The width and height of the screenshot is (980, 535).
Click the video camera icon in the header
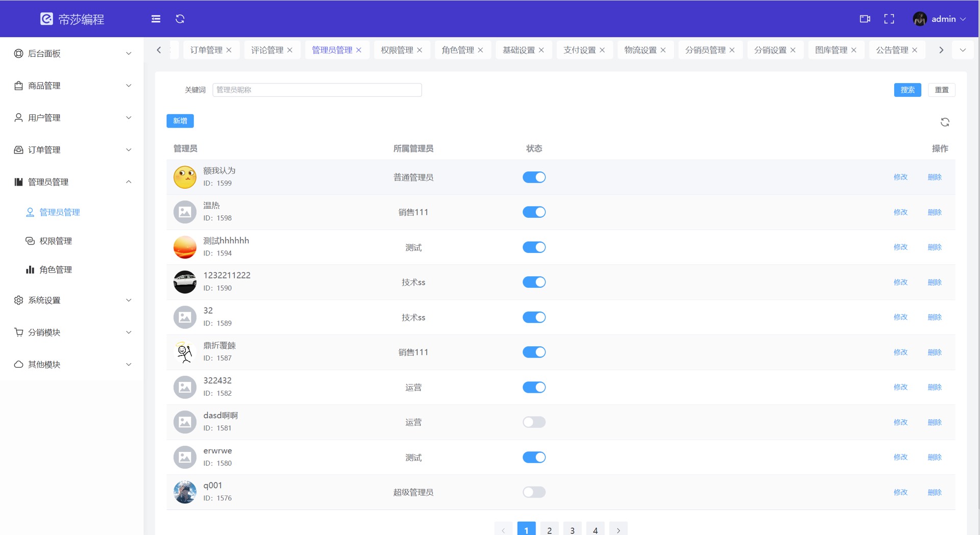tap(865, 19)
